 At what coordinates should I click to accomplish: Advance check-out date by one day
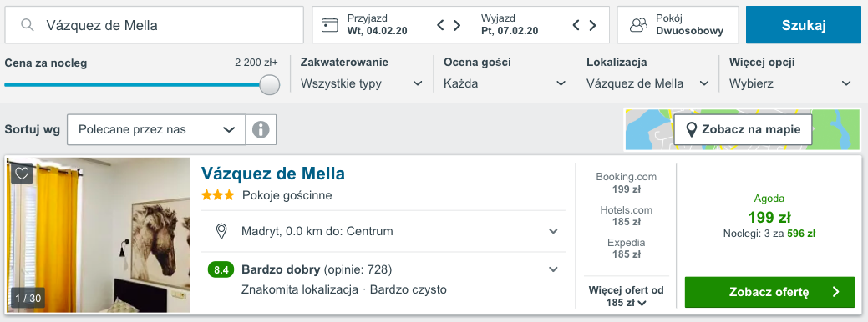[592, 25]
